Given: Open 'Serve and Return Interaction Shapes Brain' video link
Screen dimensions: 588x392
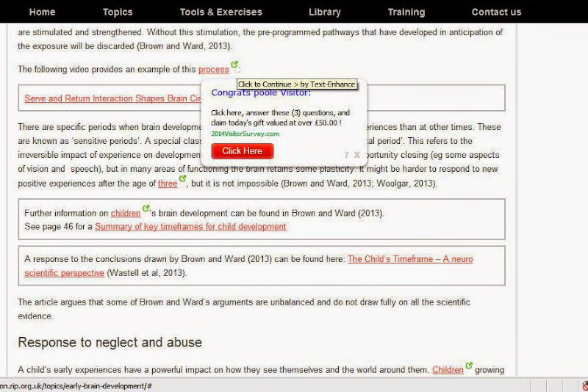Looking at the screenshot, I should (x=113, y=98).
